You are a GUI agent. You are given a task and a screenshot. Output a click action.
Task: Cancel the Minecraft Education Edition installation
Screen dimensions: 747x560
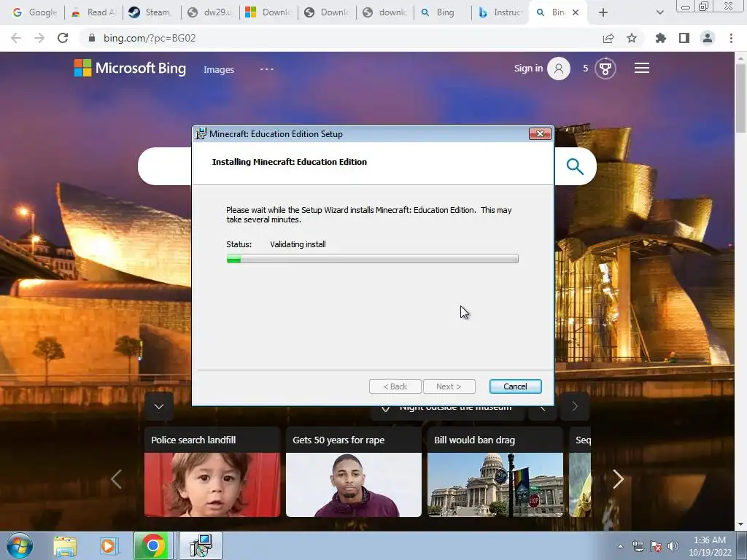515,386
